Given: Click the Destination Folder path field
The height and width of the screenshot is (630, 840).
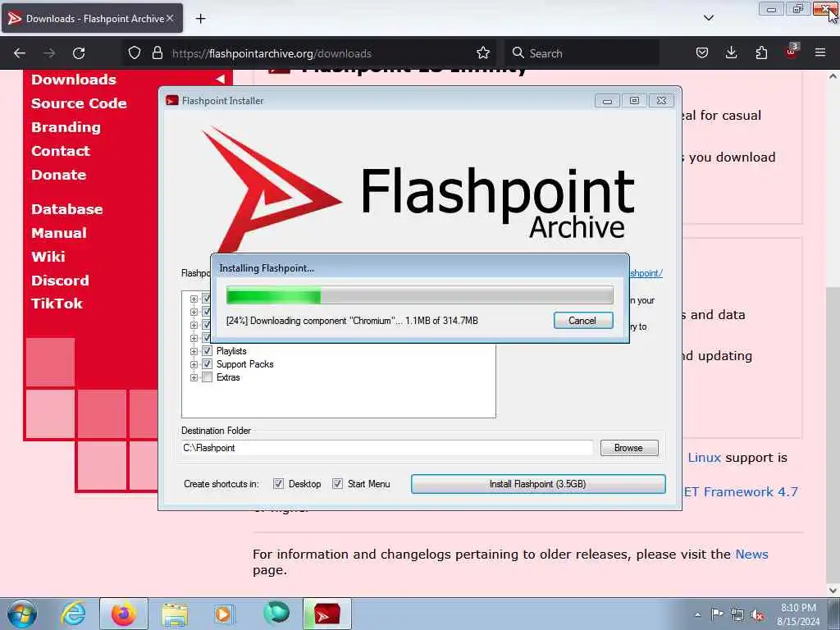Looking at the screenshot, I should pos(387,448).
